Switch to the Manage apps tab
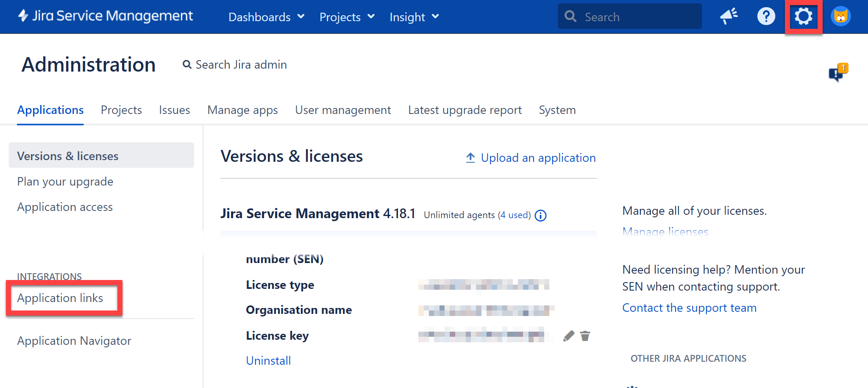Screen dimensions: 868x388 pyautogui.click(x=242, y=110)
